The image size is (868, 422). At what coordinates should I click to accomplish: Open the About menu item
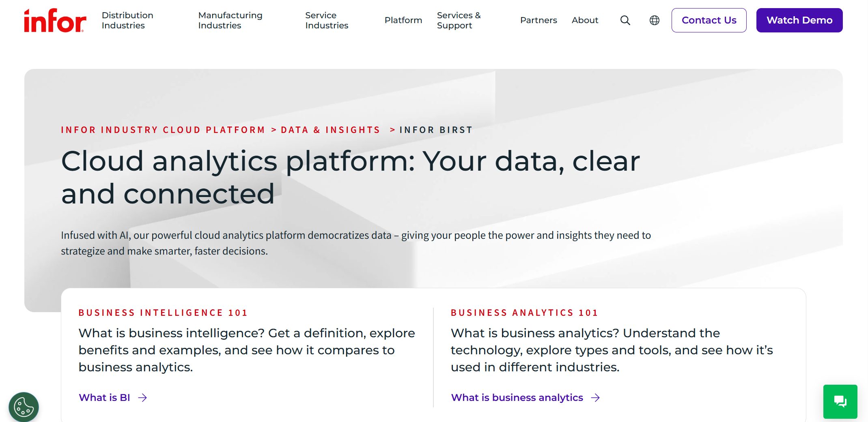[x=585, y=20]
